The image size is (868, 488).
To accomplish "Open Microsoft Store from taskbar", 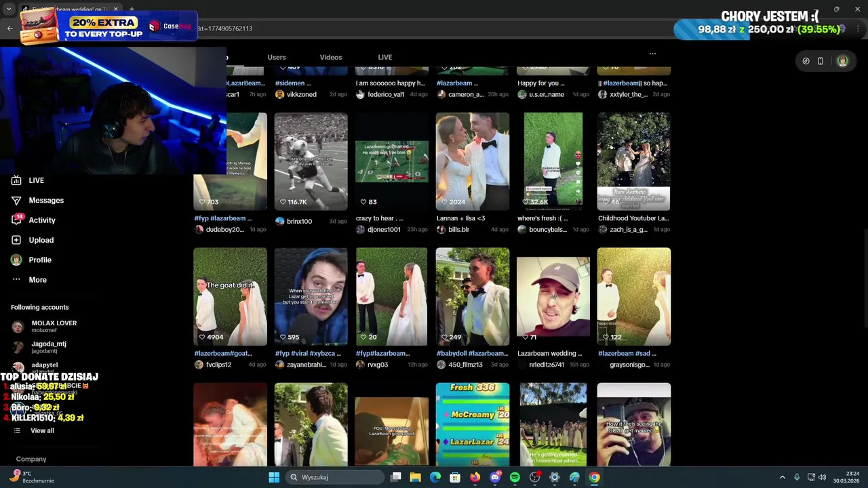I will coord(455,477).
